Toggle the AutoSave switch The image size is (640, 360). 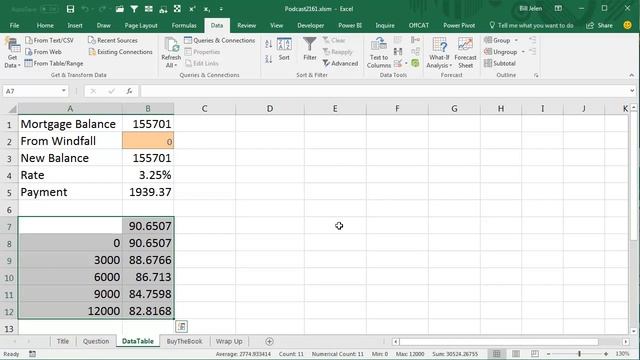coord(49,9)
